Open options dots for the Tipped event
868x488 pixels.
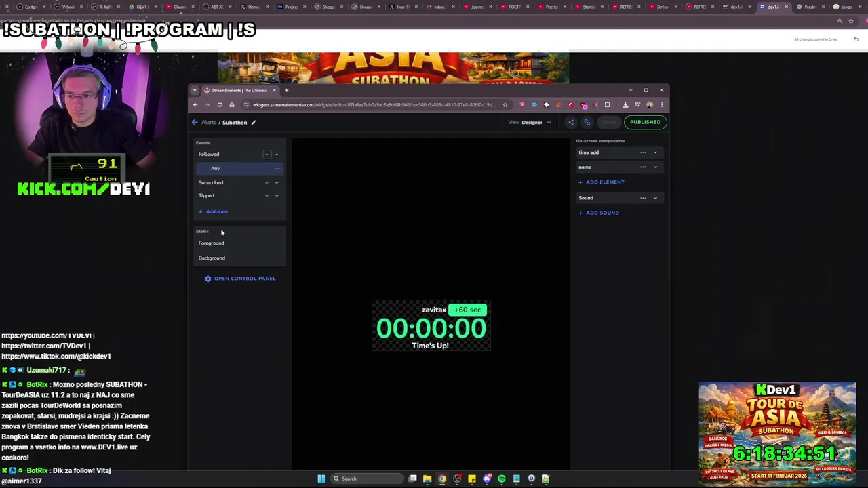tap(267, 196)
